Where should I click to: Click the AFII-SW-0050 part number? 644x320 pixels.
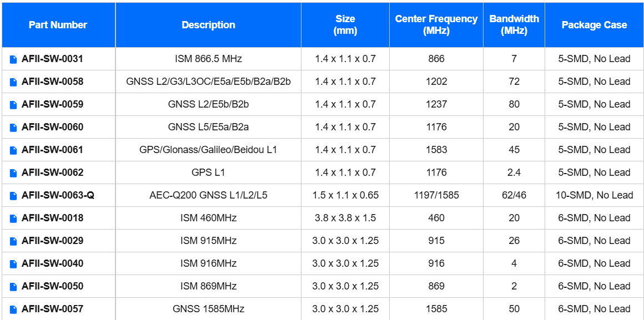point(52,286)
